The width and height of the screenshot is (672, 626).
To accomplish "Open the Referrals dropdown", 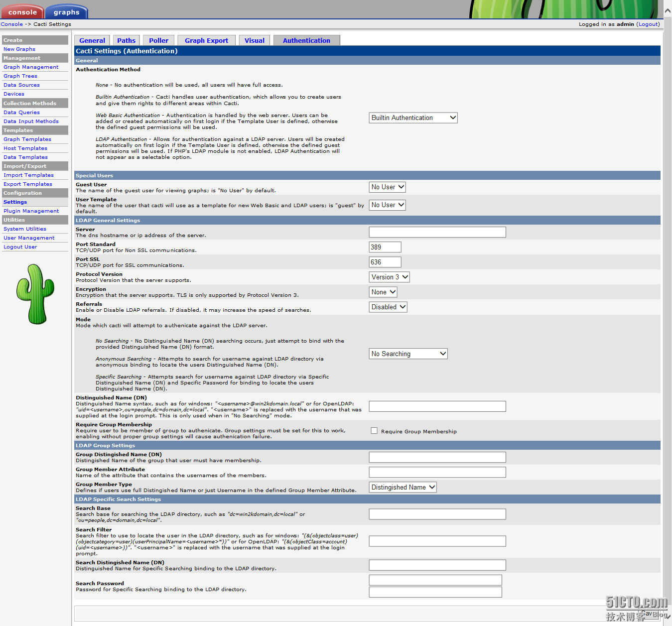I will point(388,307).
